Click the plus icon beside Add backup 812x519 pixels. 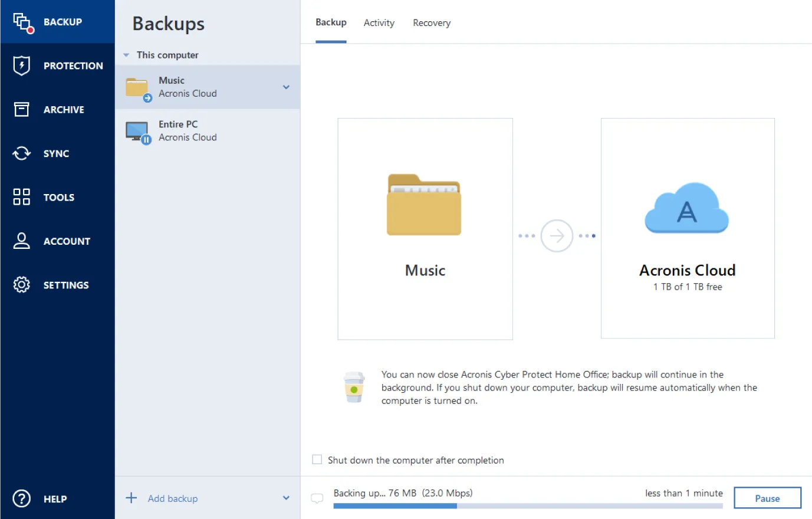coord(132,498)
